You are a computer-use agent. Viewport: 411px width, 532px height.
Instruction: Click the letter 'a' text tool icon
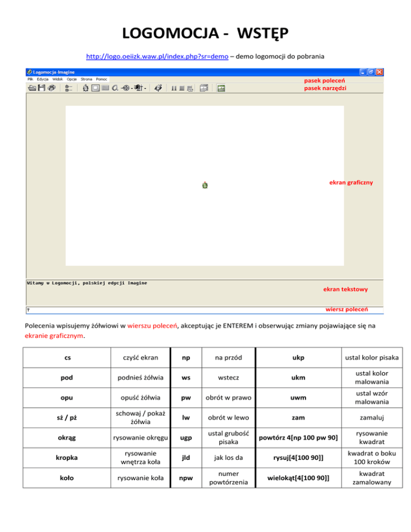click(x=115, y=88)
